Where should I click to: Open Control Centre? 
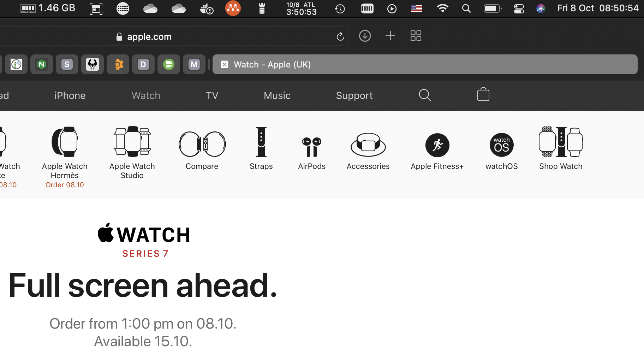519,8
